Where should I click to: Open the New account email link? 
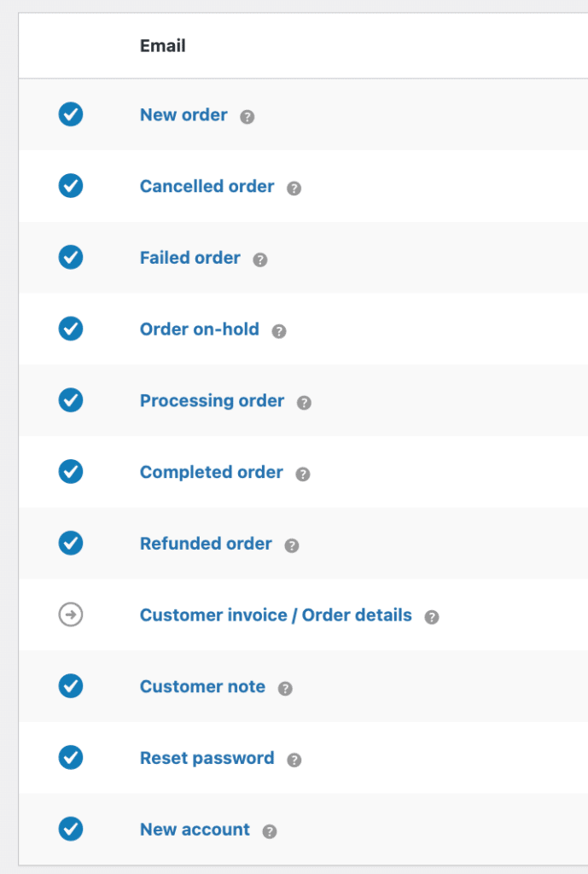(195, 830)
